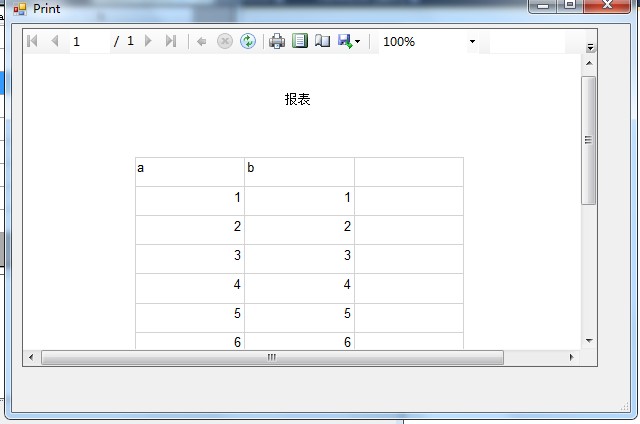Click the back to parent report arrow
Screen dimensions: 640x424
202,41
